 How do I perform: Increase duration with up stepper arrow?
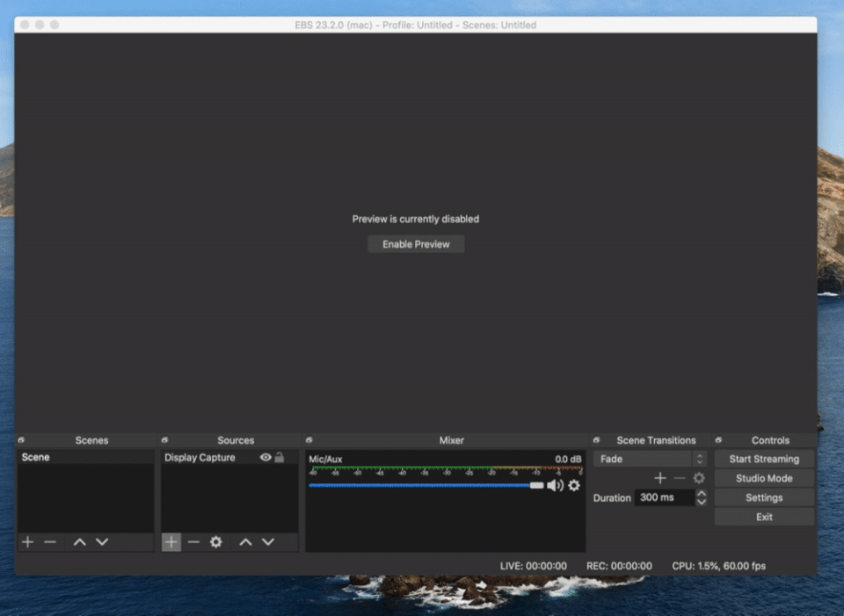pos(701,493)
